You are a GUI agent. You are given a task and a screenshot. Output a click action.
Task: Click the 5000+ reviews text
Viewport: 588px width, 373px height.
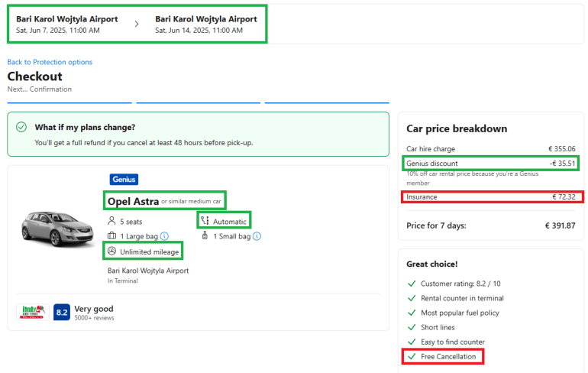coord(93,318)
